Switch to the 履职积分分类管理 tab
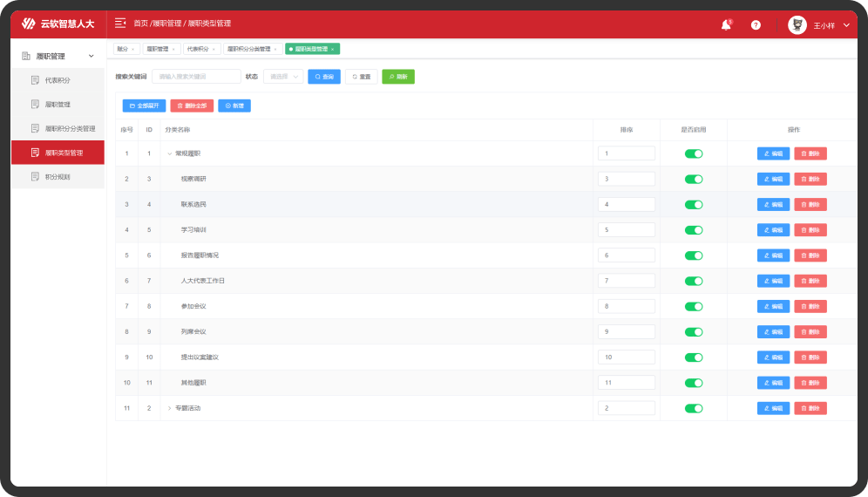The width and height of the screenshot is (868, 497). 248,50
